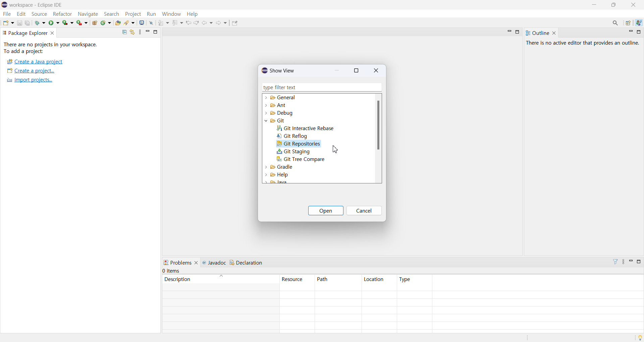Screen dimensions: 644x342
Task: Open the Console monitor icon
Action: [x=142, y=23]
